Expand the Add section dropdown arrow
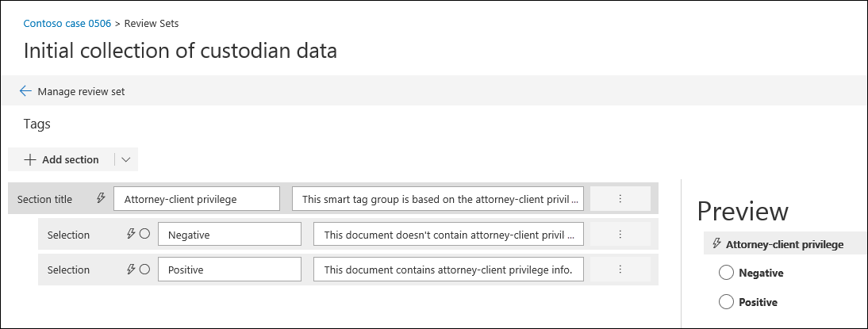Screen dimensions: 868x329 point(126,159)
